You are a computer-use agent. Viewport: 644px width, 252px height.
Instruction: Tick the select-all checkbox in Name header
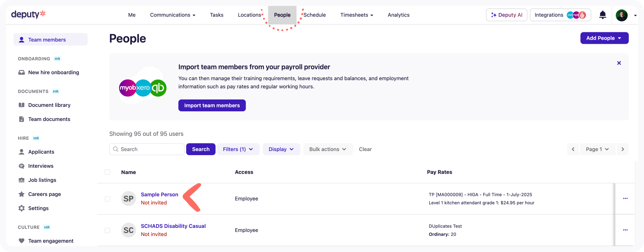coord(107,172)
